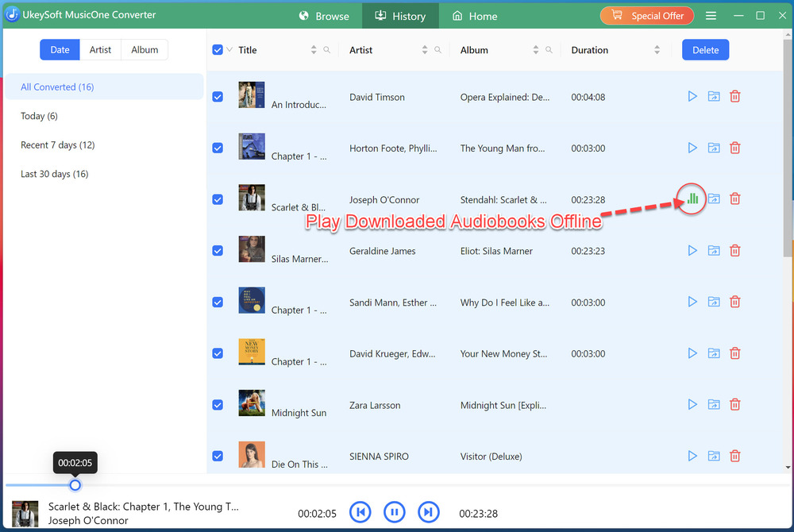Group history by Album
This screenshot has height=532, width=794.
[145, 49]
